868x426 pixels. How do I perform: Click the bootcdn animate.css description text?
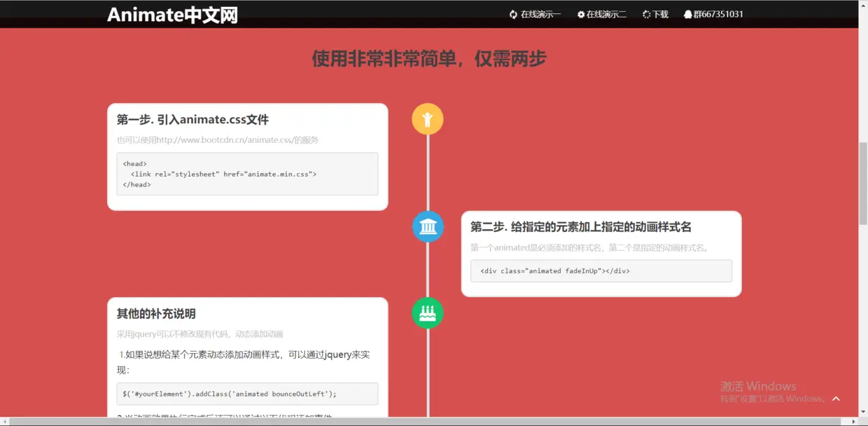(218, 140)
